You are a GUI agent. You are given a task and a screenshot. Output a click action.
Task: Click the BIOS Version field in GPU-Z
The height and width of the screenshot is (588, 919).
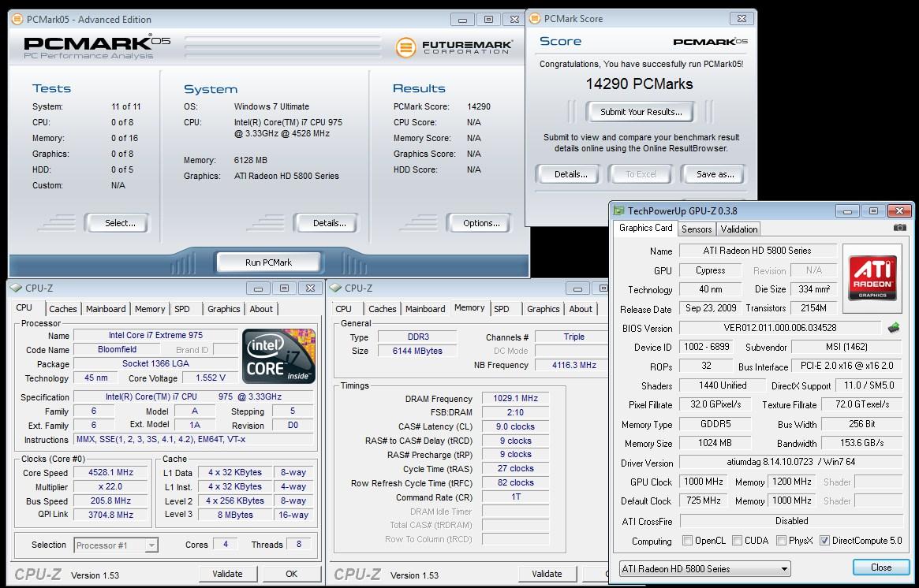point(779,328)
